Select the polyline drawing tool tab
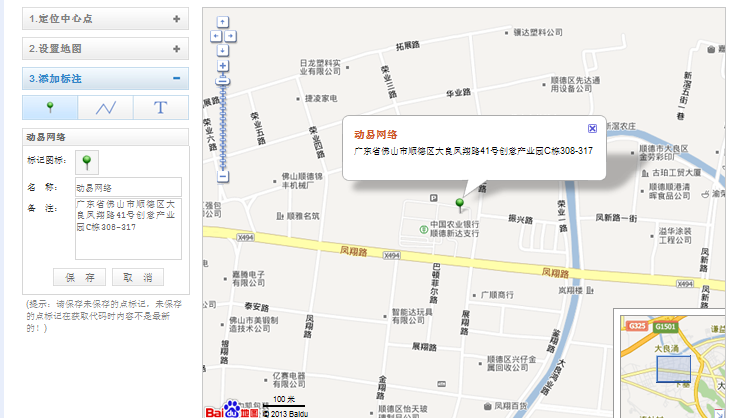 pos(106,107)
